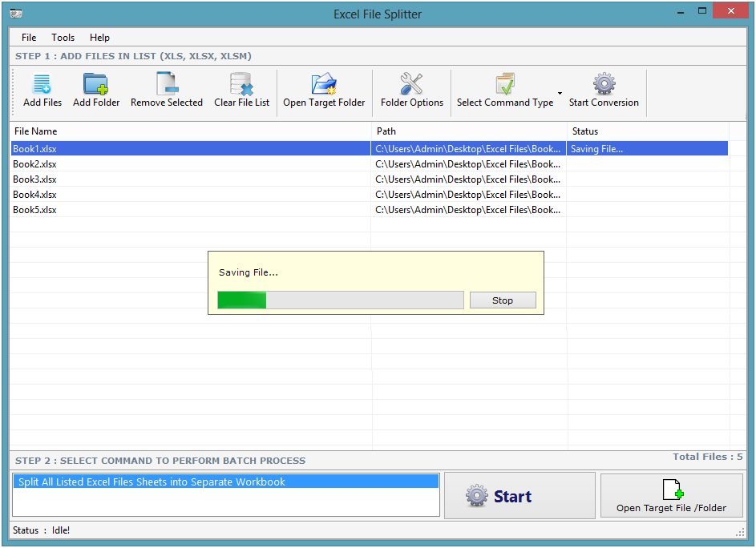The height and width of the screenshot is (548, 756).
Task: Stop the file saving progress
Action: pyautogui.click(x=503, y=300)
